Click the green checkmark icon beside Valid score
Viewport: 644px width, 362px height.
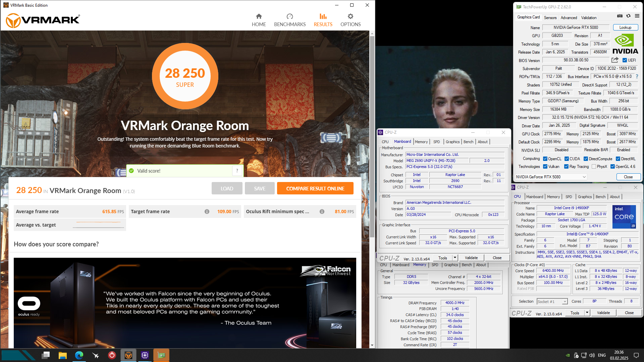click(131, 171)
